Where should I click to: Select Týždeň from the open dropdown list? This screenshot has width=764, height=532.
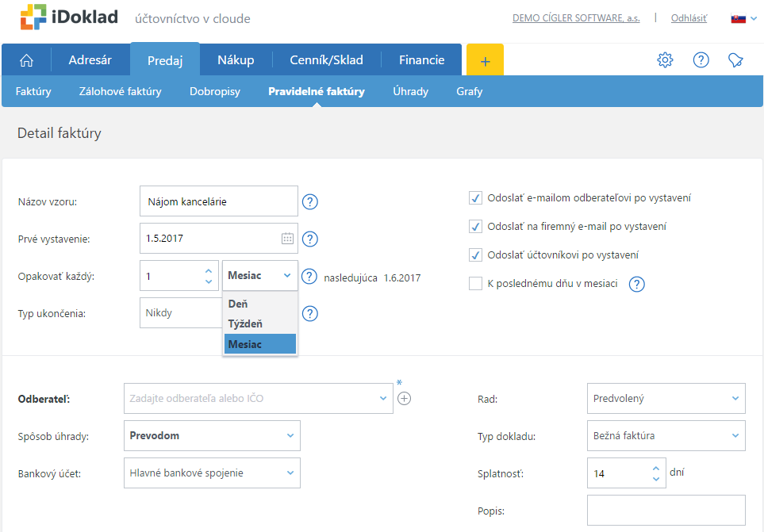tap(245, 323)
